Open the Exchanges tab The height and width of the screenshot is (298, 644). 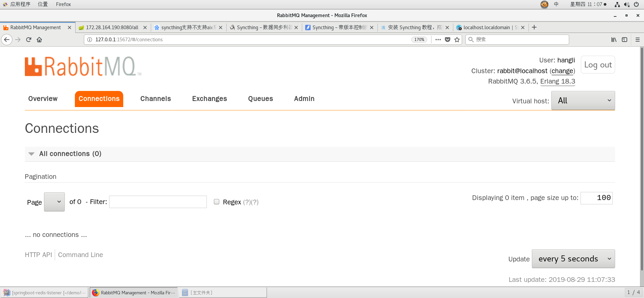click(210, 99)
